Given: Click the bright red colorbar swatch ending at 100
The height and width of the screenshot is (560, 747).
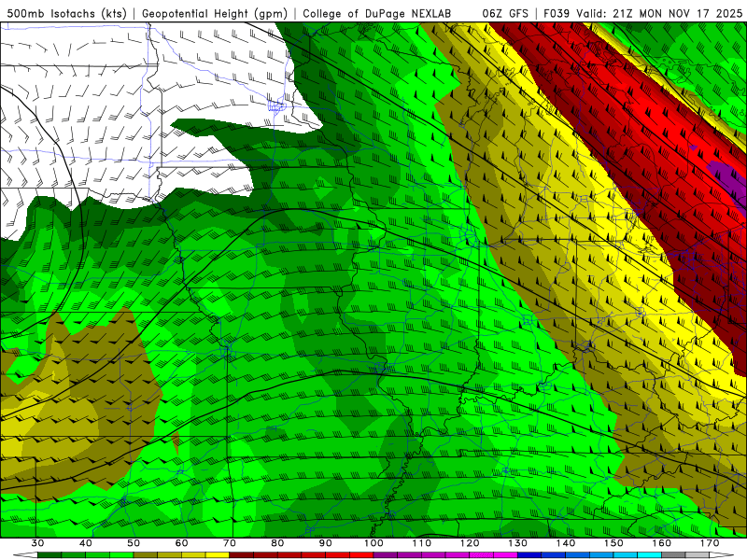Looking at the screenshot, I should [x=361, y=555].
